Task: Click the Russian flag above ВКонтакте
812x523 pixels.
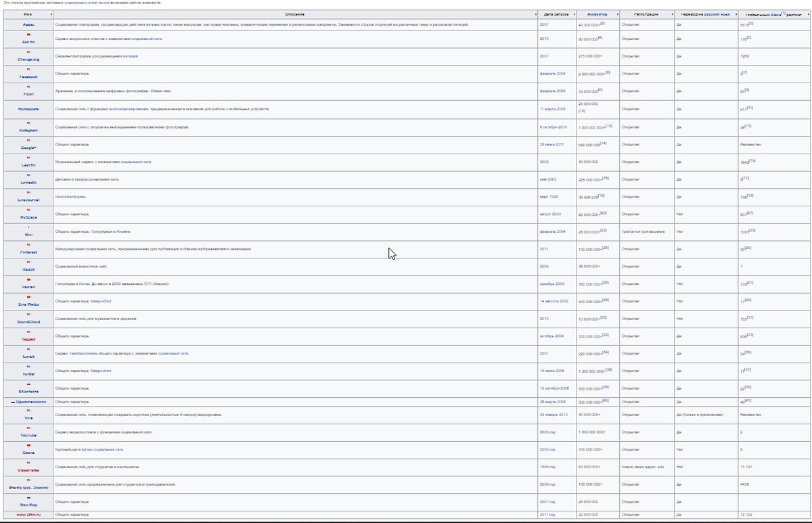Action: [x=28, y=384]
